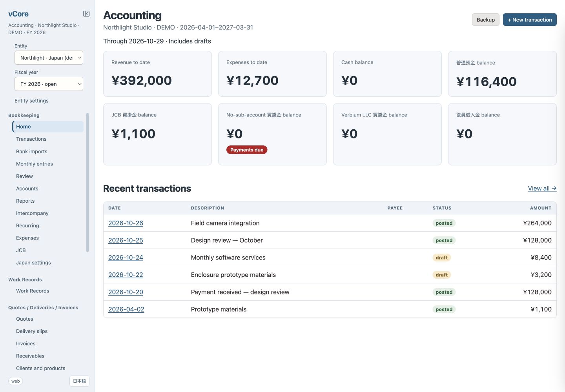
Task: Click the vCore logo text
Action: tap(18, 14)
